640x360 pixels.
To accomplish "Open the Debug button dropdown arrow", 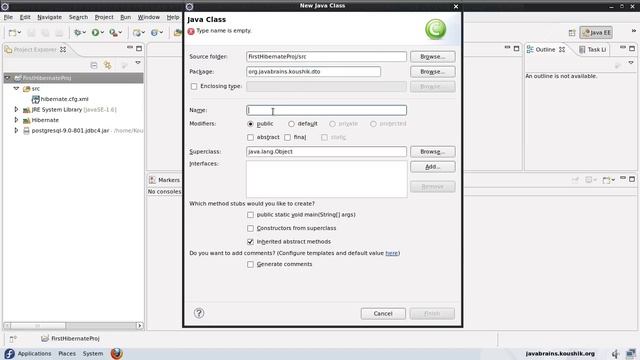I will 84,33.
